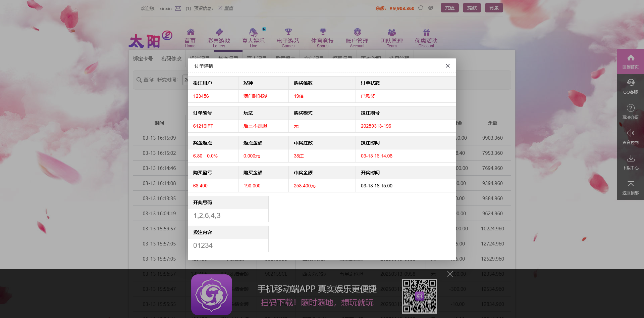The width and height of the screenshot is (644, 318).
Task: Click purchase amount 190.000
Action: (252, 186)
